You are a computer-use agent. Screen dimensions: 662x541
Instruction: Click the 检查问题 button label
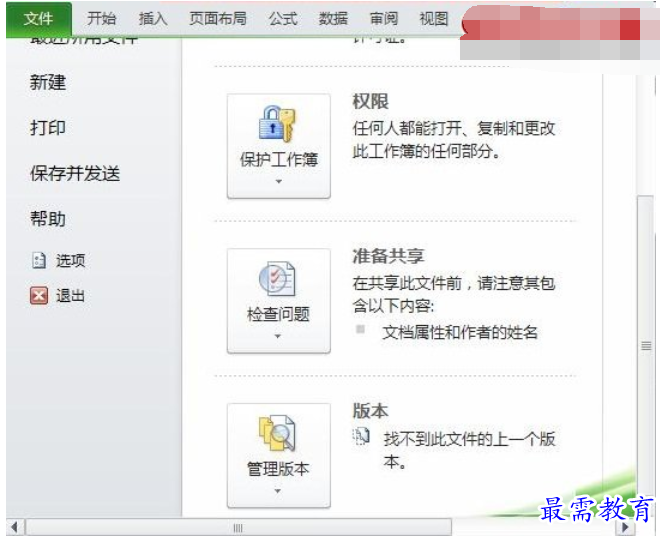(x=278, y=314)
